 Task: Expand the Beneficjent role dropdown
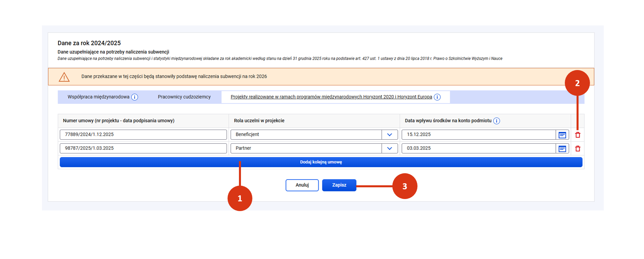[x=389, y=135]
